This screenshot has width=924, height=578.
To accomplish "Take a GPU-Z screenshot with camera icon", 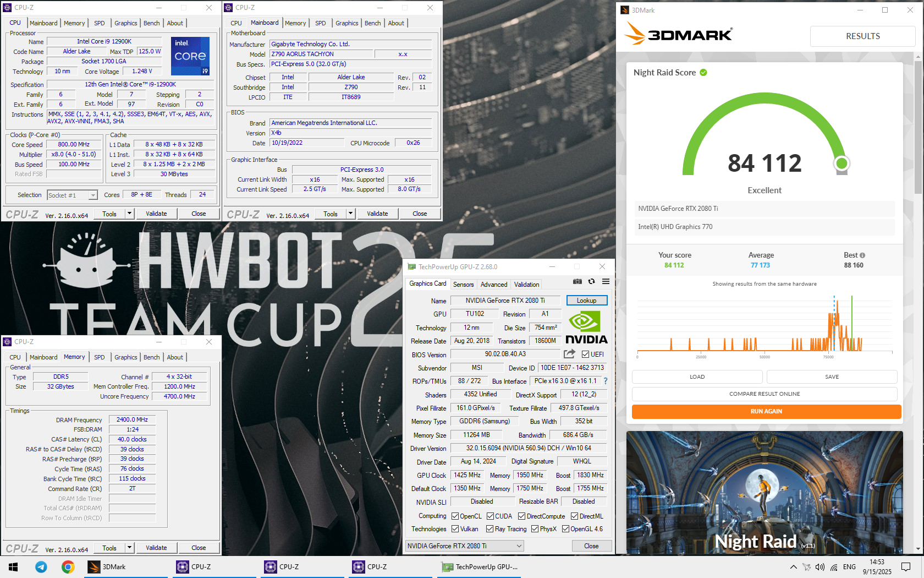I will click(577, 281).
